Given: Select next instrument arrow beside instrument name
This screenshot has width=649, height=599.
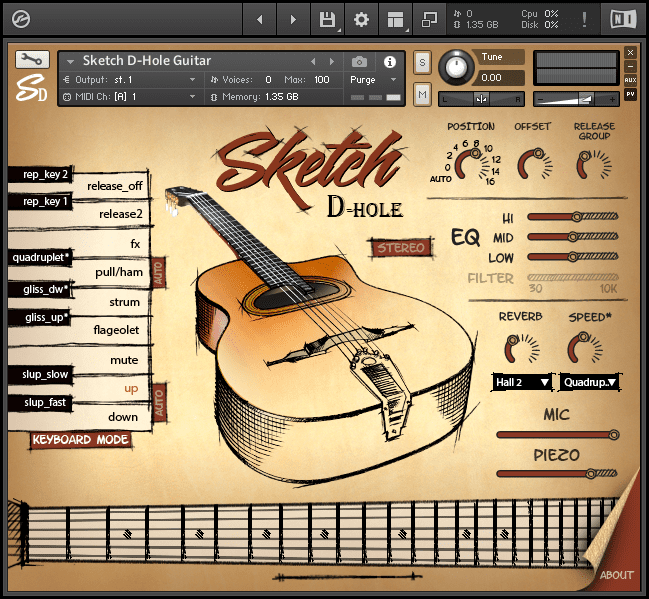Looking at the screenshot, I should click(332, 62).
